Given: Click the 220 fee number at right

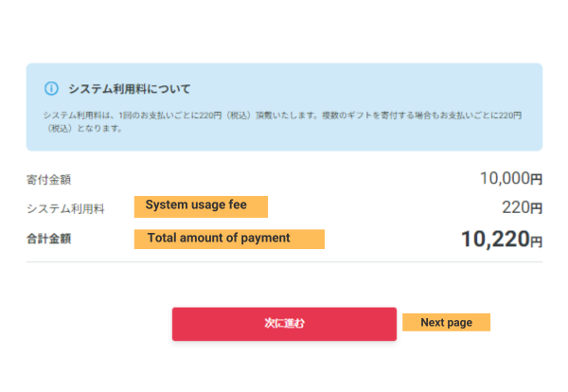Looking at the screenshot, I should coord(514,207).
